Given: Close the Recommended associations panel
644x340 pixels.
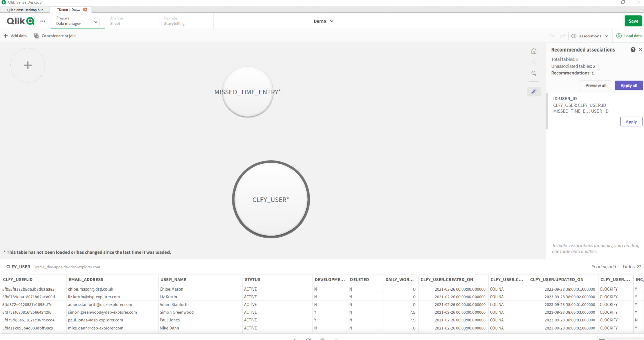Looking at the screenshot, I should tap(640, 49).
